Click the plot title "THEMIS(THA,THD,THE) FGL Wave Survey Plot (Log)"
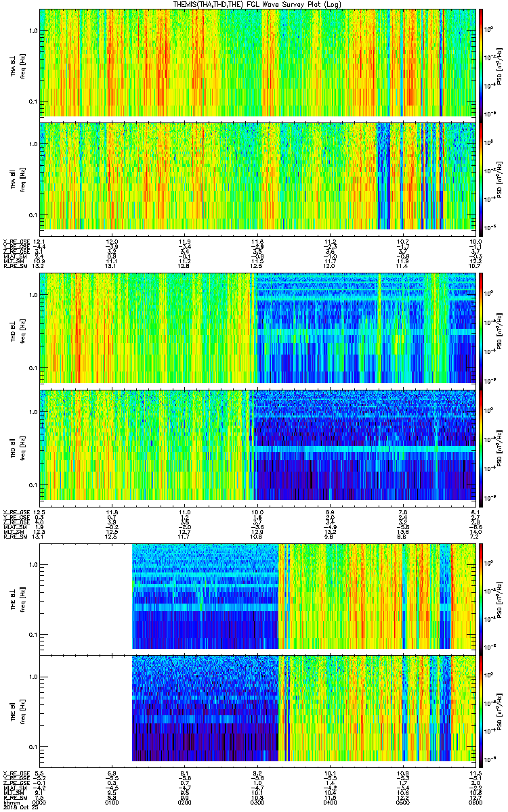508x812 pixels. [x=258, y=4]
